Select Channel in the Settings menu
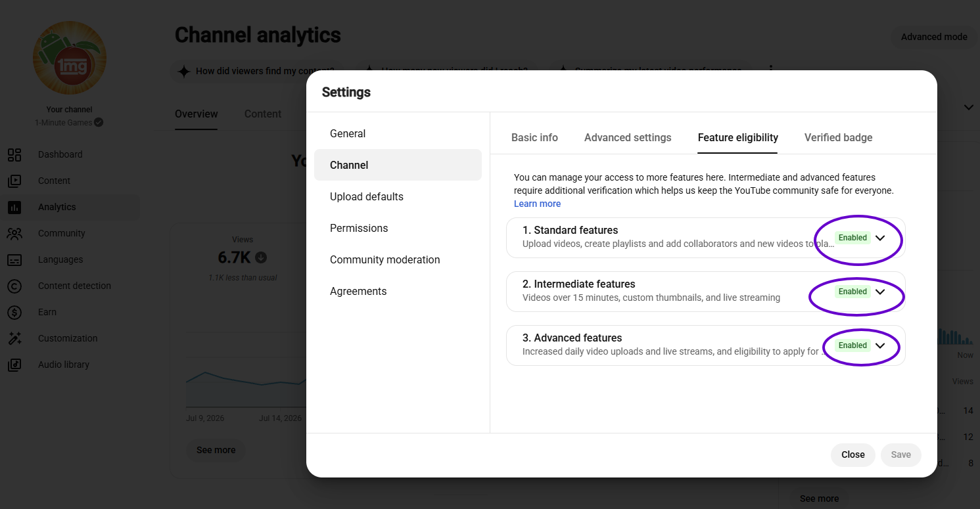980x509 pixels. coord(398,165)
